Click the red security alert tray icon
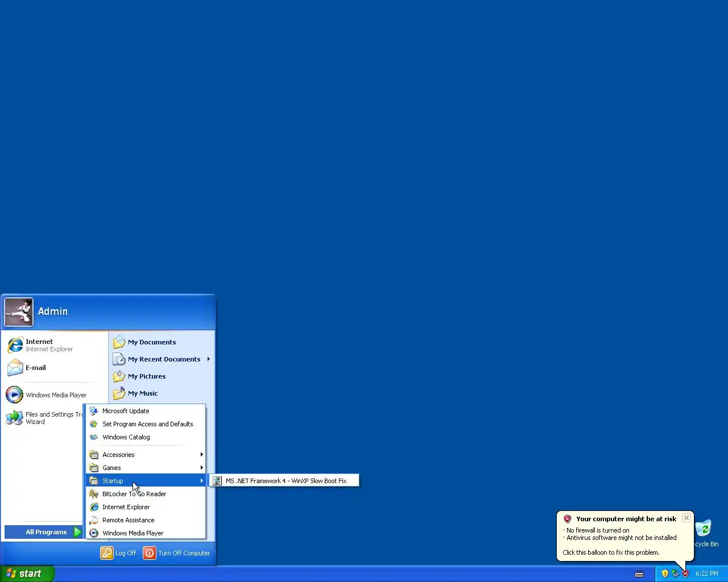 click(685, 573)
